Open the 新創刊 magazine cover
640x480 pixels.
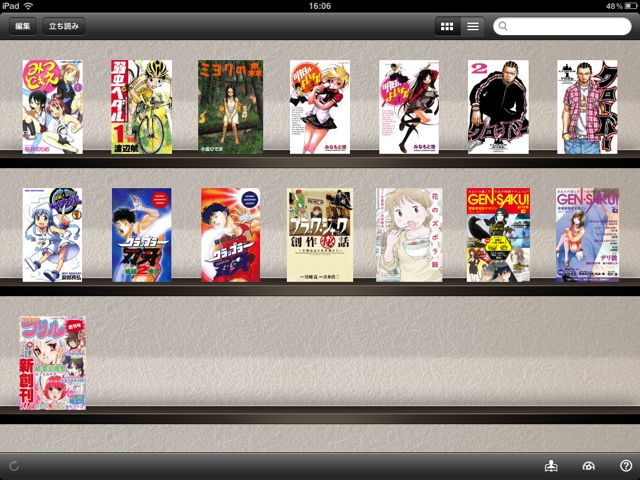click(53, 363)
